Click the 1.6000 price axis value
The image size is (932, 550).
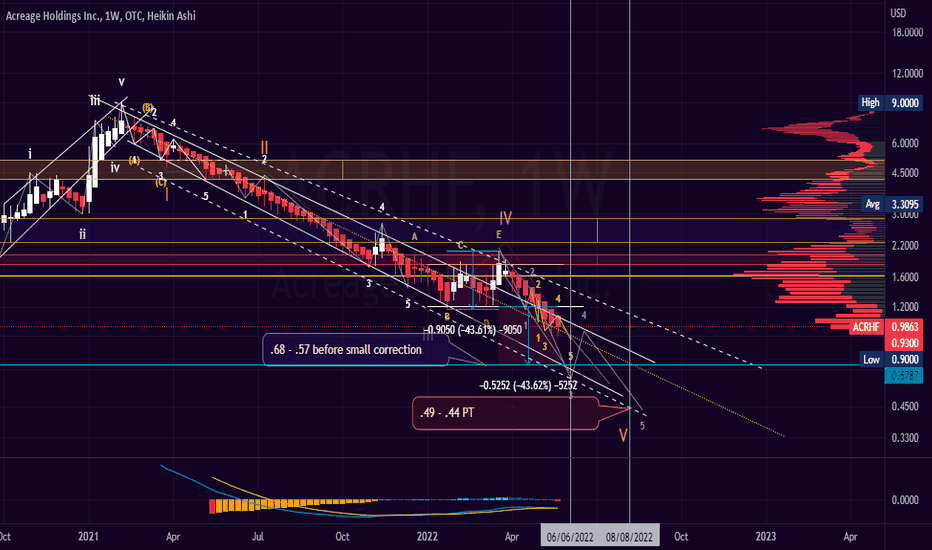pos(905,277)
